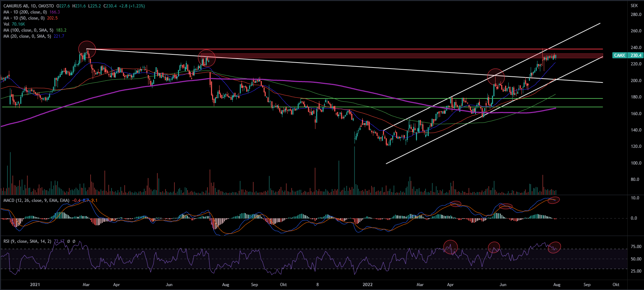644x290 pixels.
Task: Click the 2022 label on time axis
Action: pos(367,285)
